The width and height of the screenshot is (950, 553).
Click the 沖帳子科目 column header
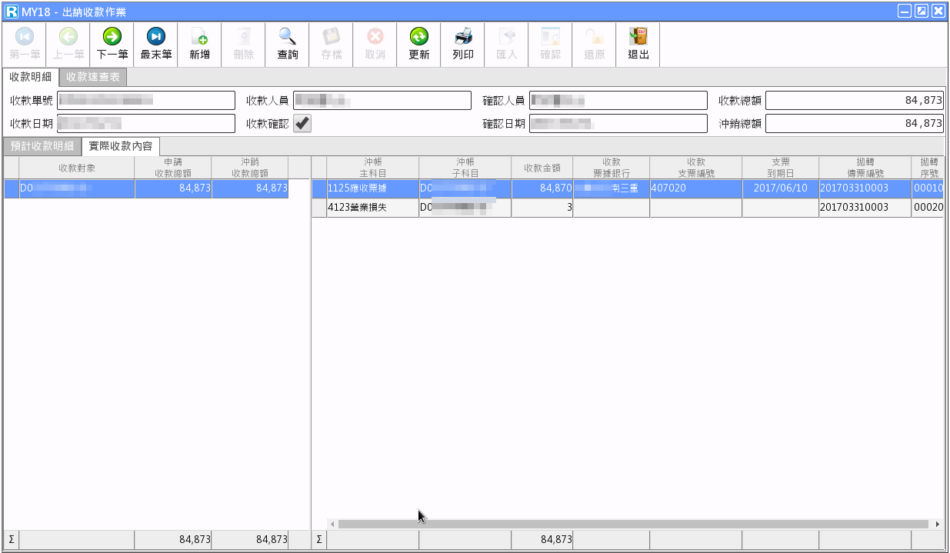[x=465, y=168]
